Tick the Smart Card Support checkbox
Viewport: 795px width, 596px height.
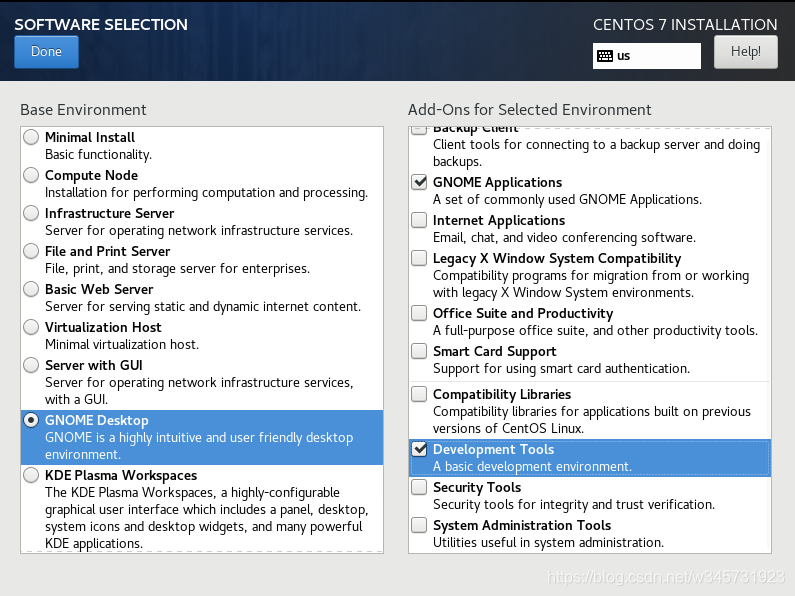click(419, 352)
